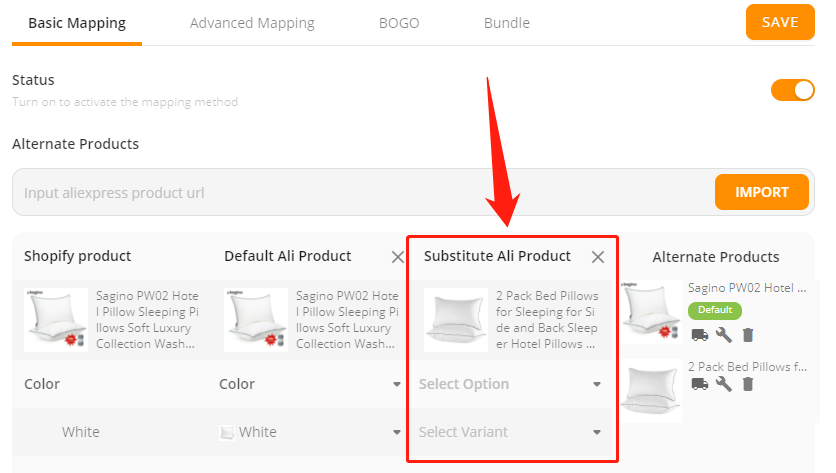Click shipping truck icon for Sagino PW02 alternate
The height and width of the screenshot is (473, 836).
tap(700, 335)
